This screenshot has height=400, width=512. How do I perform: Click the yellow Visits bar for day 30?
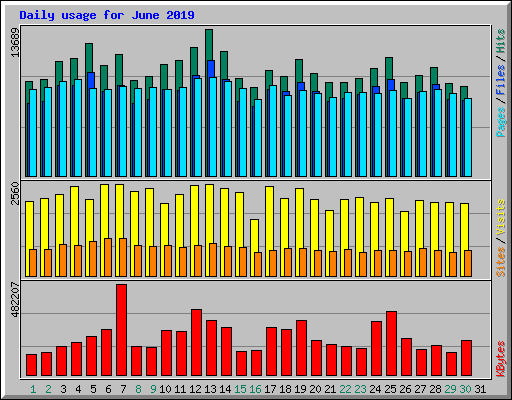[x=465, y=227]
